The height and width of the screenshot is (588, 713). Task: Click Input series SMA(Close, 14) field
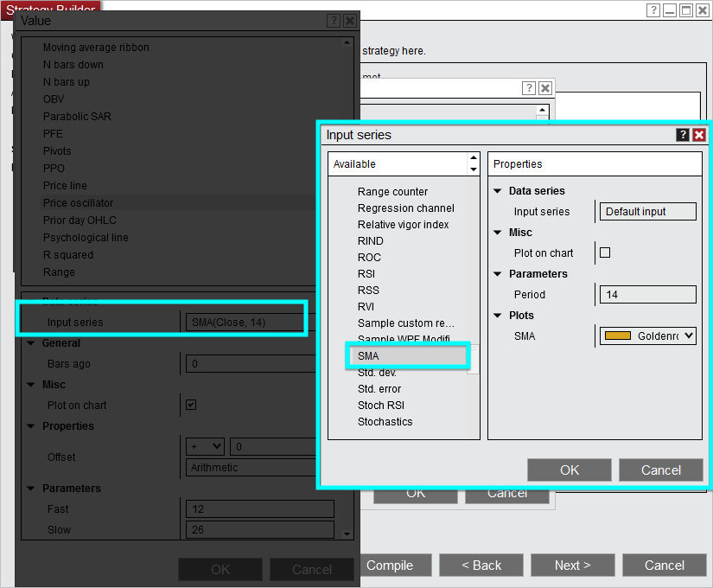pyautogui.click(x=245, y=323)
